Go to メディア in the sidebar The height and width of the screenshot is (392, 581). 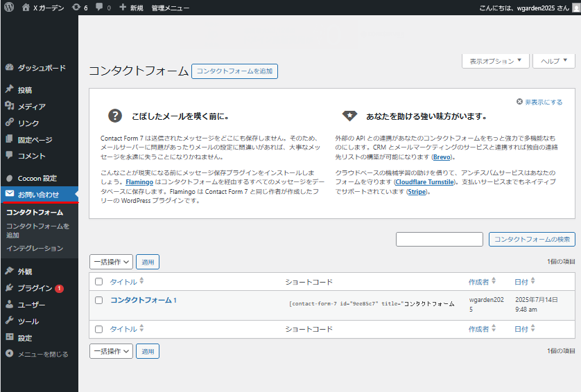[x=31, y=106]
